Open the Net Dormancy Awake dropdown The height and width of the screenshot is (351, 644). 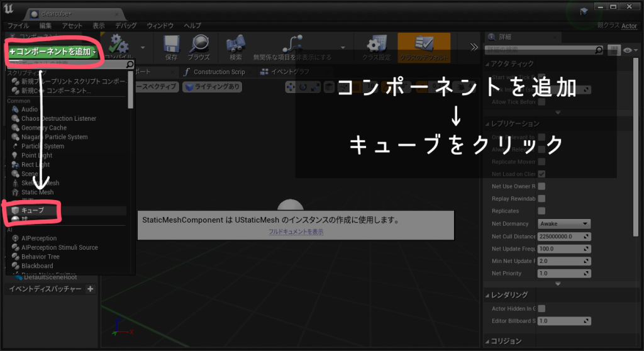point(563,223)
